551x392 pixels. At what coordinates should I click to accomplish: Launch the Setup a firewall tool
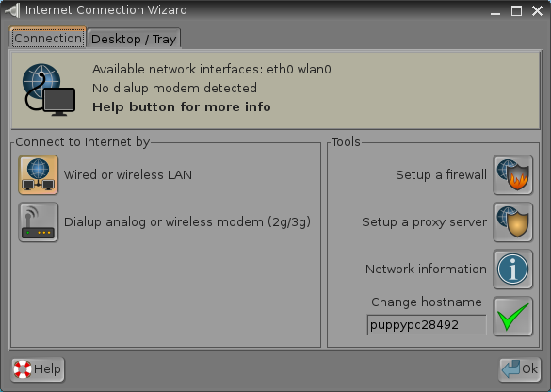pos(512,174)
